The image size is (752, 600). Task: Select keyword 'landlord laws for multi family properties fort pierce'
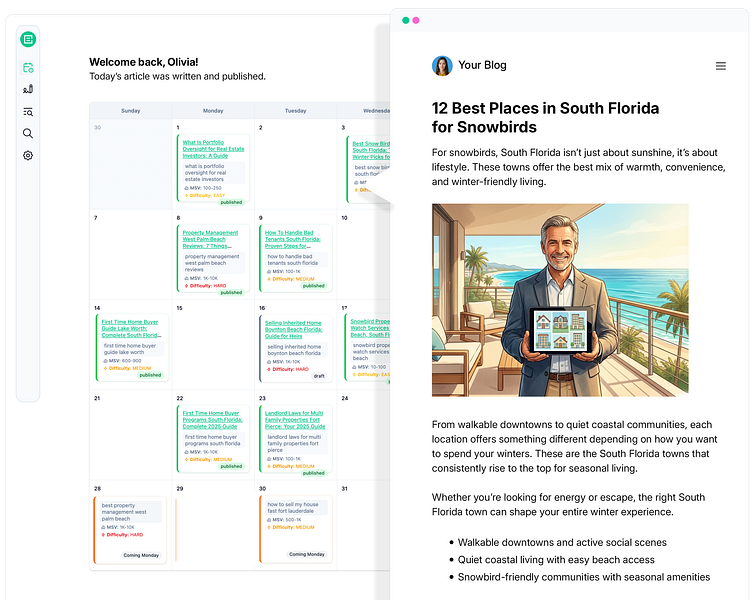tap(296, 443)
